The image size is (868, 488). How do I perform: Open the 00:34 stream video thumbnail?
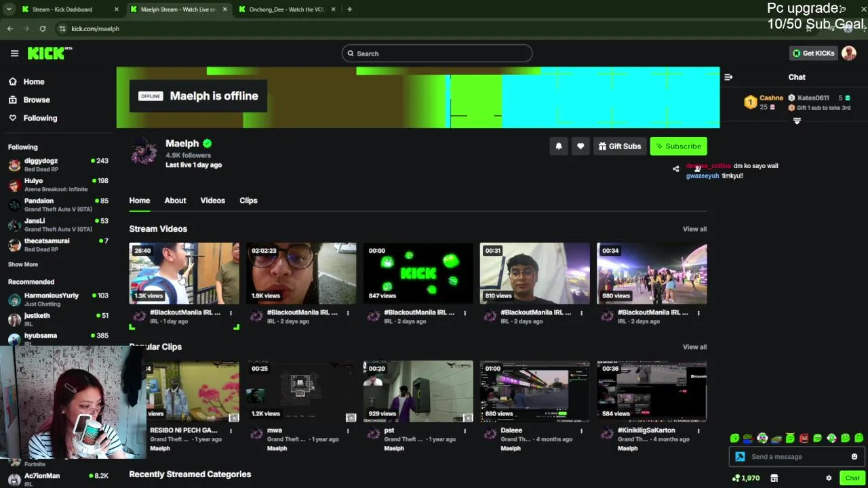click(x=652, y=273)
